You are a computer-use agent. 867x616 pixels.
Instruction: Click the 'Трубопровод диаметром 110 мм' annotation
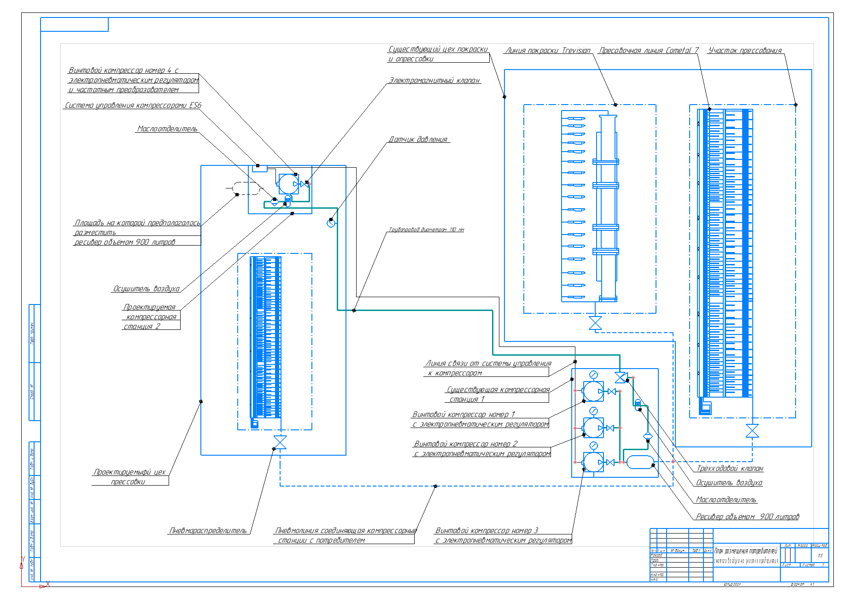(426, 229)
